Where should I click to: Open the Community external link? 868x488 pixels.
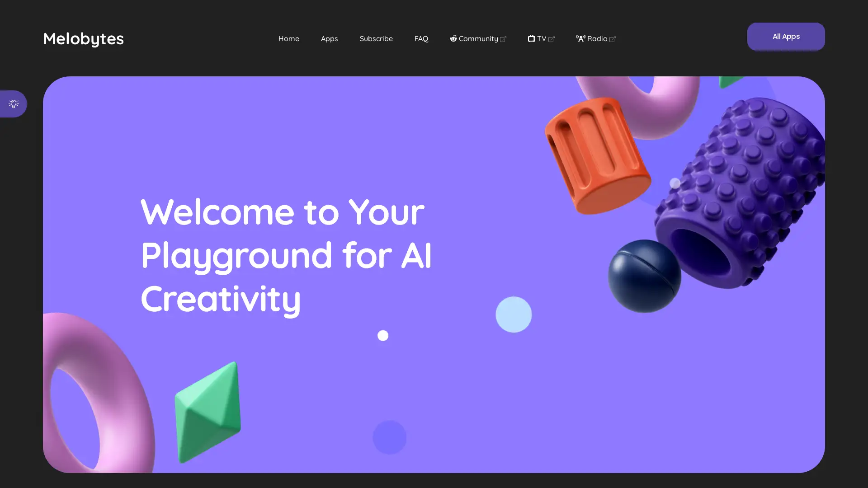point(477,38)
